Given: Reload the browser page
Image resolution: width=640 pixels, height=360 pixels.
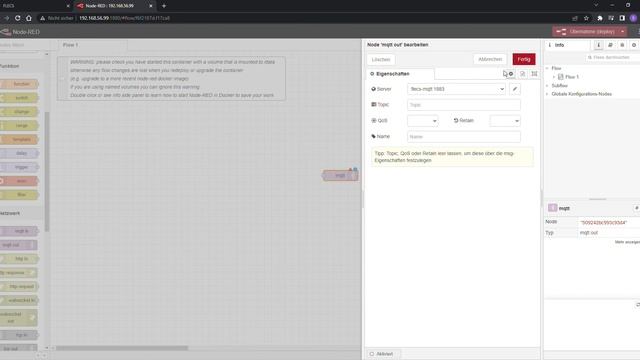Looking at the screenshot, I should click(x=18, y=18).
